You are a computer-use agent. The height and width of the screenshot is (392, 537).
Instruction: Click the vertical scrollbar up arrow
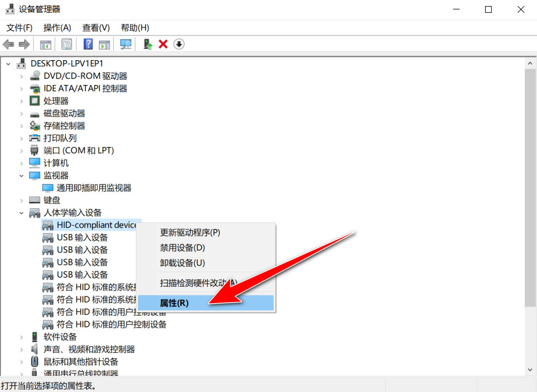click(x=529, y=62)
